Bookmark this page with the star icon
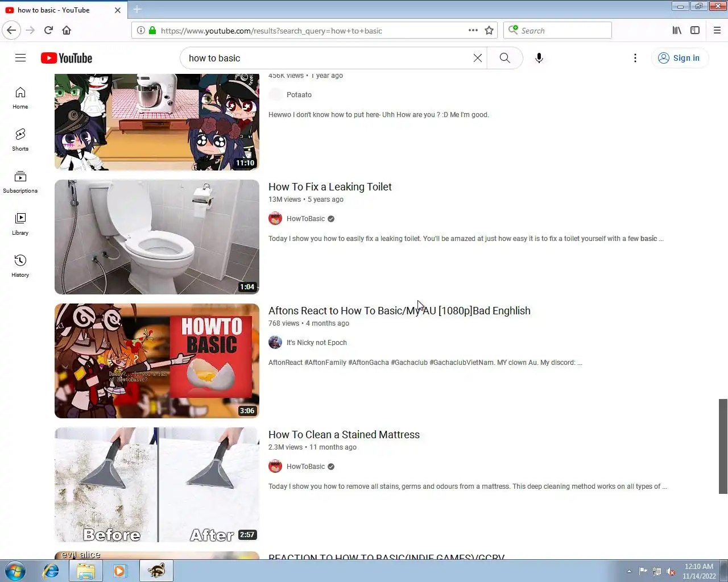The height and width of the screenshot is (582, 728). (489, 30)
